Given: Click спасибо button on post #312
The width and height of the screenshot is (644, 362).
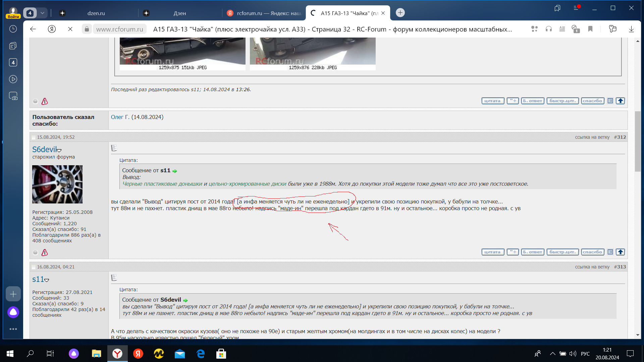Looking at the screenshot, I should (592, 252).
